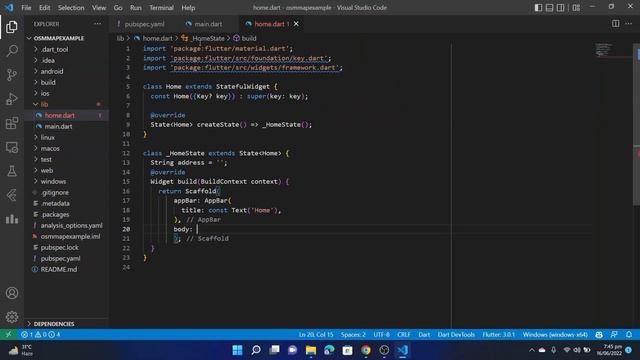This screenshot has height=360, width=640.
Task: Switch to the pubspec.yaml tab
Action: point(140,24)
